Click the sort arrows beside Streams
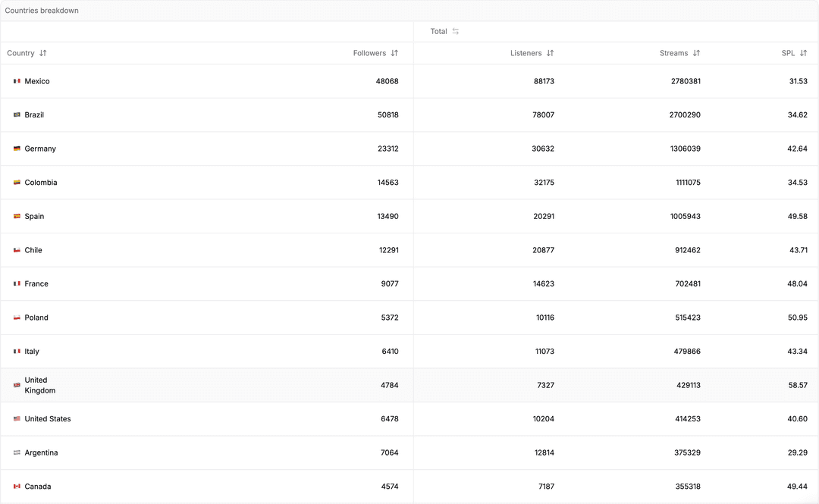 click(x=695, y=53)
